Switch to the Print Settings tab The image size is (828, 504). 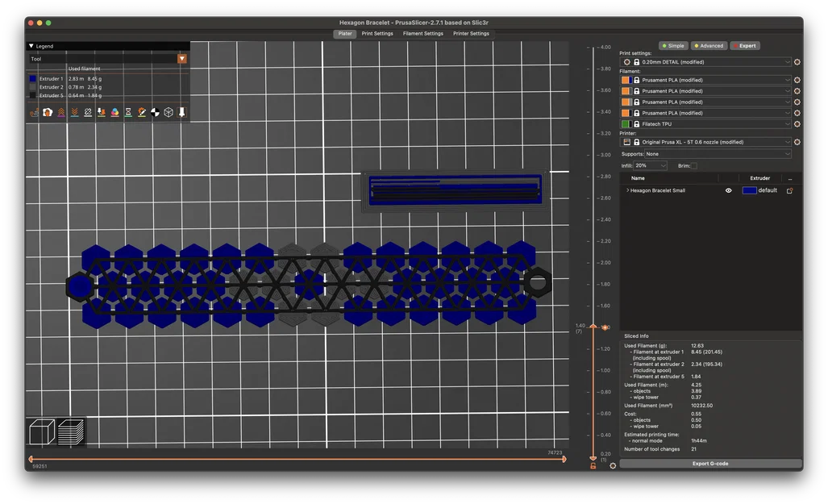click(x=377, y=34)
